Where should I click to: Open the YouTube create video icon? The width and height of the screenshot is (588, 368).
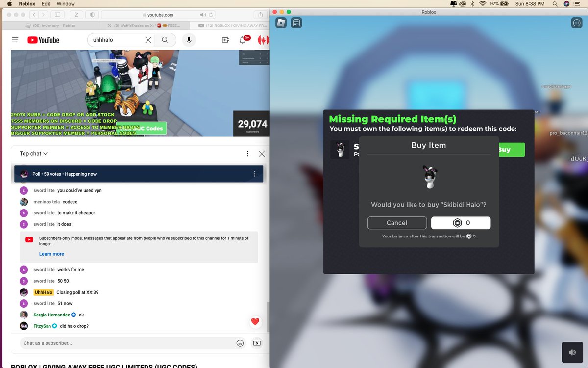225,40
